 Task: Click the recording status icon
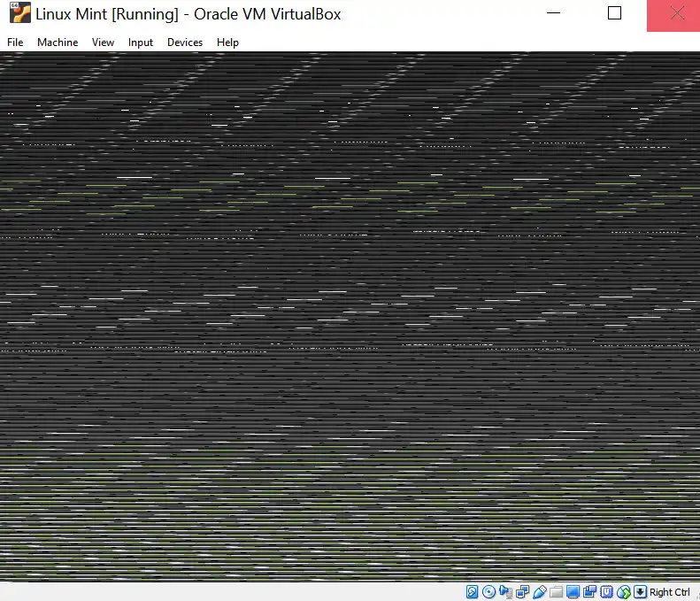[589, 592]
